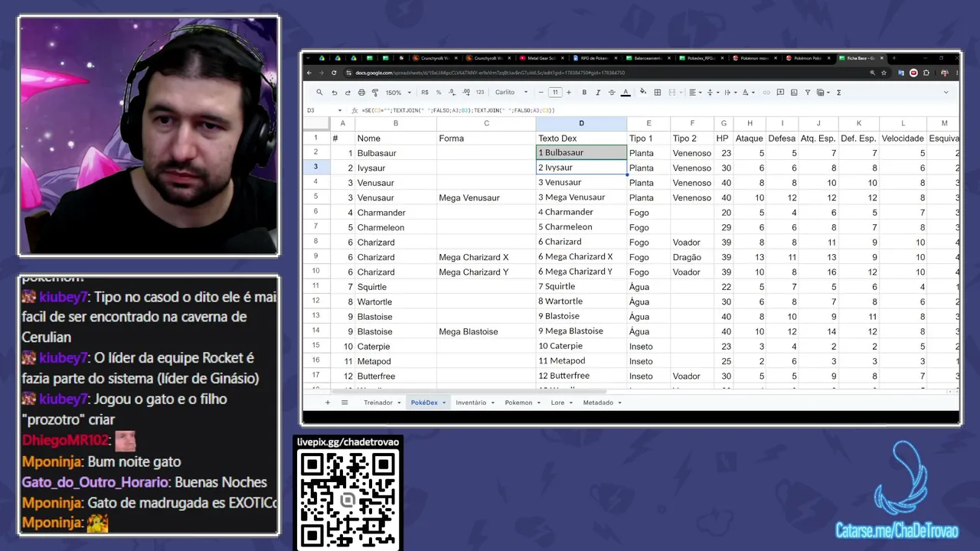Switch to the Pokemon sheet tab
980x551 pixels.
tap(518, 403)
